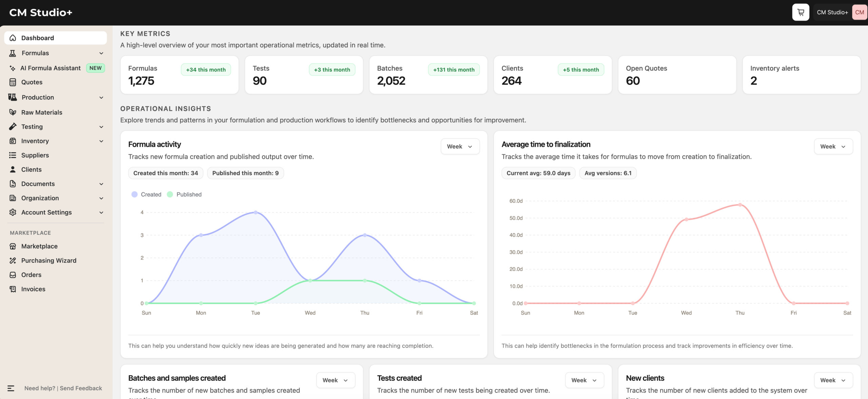Click Need help? Send Feedback link

(x=63, y=388)
